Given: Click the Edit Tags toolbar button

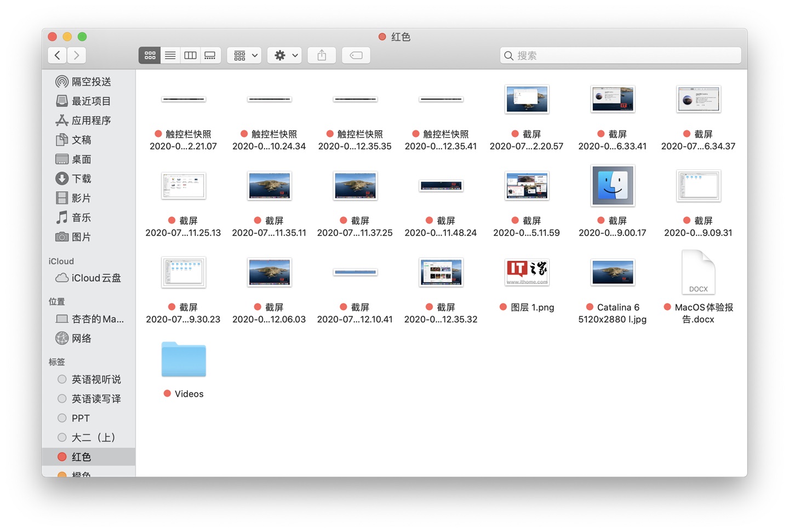Looking at the screenshot, I should coord(356,55).
